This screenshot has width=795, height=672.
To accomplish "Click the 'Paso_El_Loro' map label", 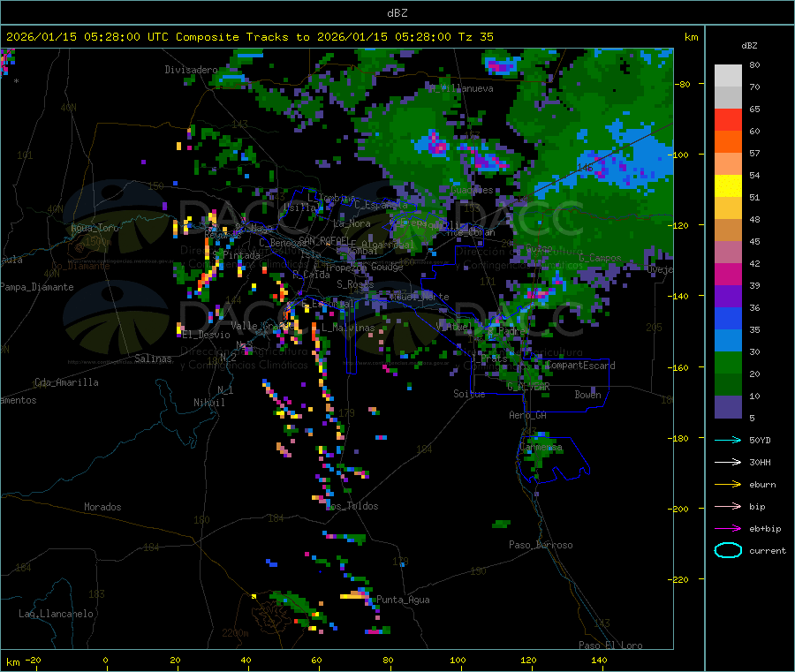I will [611, 646].
